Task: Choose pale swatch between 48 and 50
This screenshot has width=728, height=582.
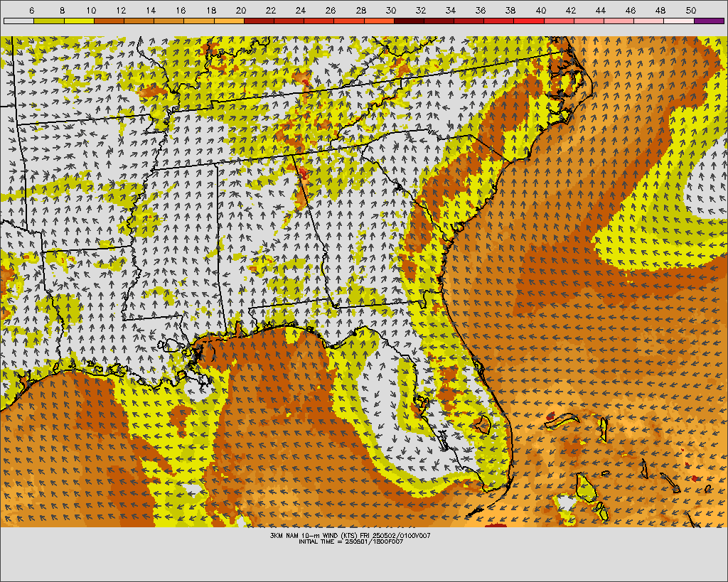Action: pyautogui.click(x=679, y=21)
